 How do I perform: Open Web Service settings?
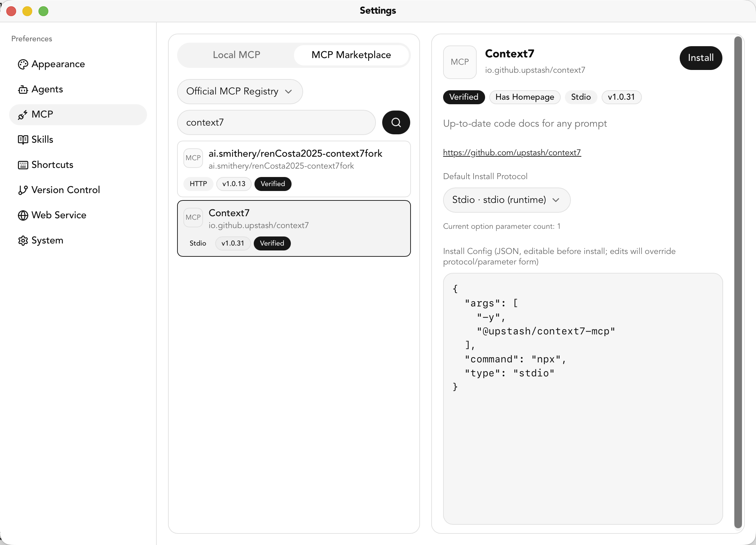[78, 215]
